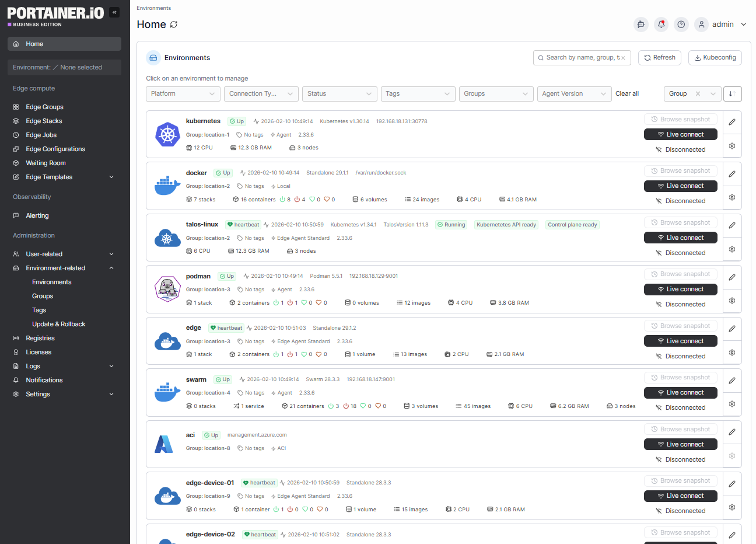
Task: Edit the edge environment via its pencil icon
Action: point(732,329)
